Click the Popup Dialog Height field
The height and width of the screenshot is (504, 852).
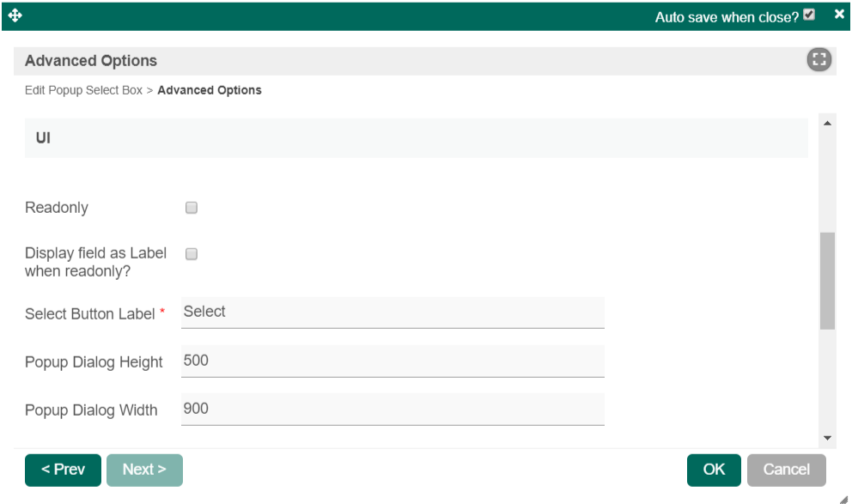(393, 361)
